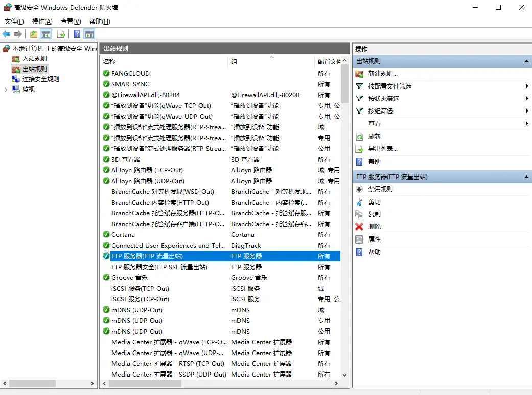Screen dimensions: 532x395
Task: Click the export icon beside 导出列表
Action: pyautogui.click(x=359, y=149)
